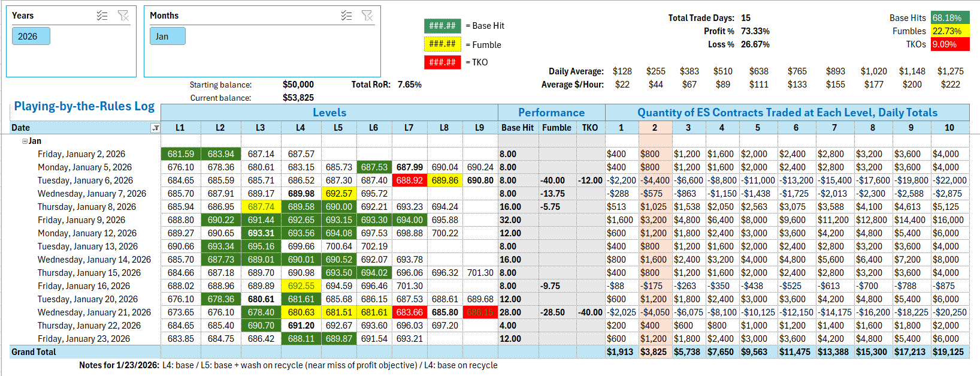Clear the filter on the Months slicer
Viewport: 980px width, 376px height.
pos(367,16)
